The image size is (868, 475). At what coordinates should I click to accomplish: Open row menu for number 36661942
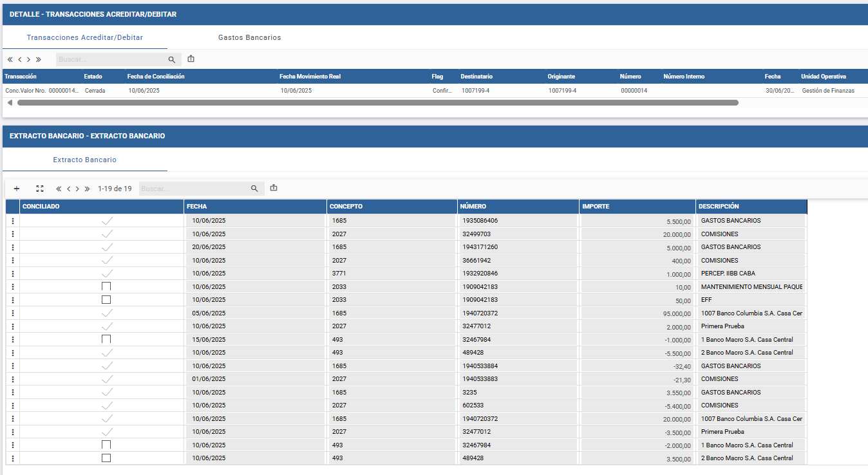(13, 260)
